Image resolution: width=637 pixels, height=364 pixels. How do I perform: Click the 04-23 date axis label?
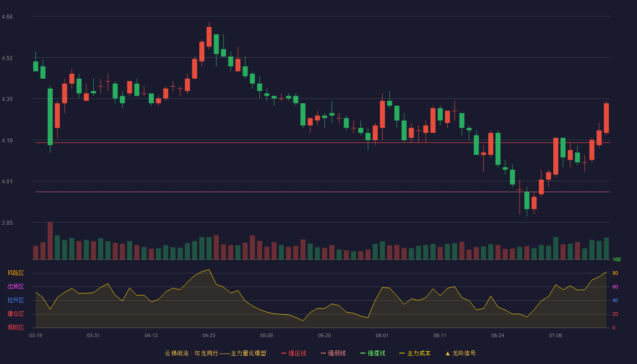[209, 335]
